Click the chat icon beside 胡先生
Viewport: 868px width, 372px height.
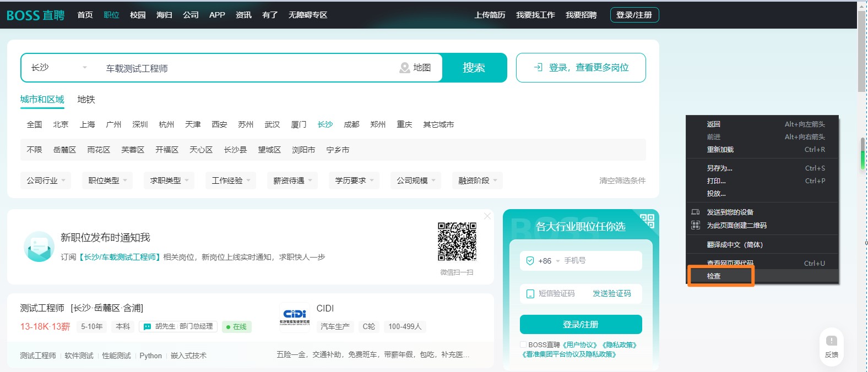(147, 327)
